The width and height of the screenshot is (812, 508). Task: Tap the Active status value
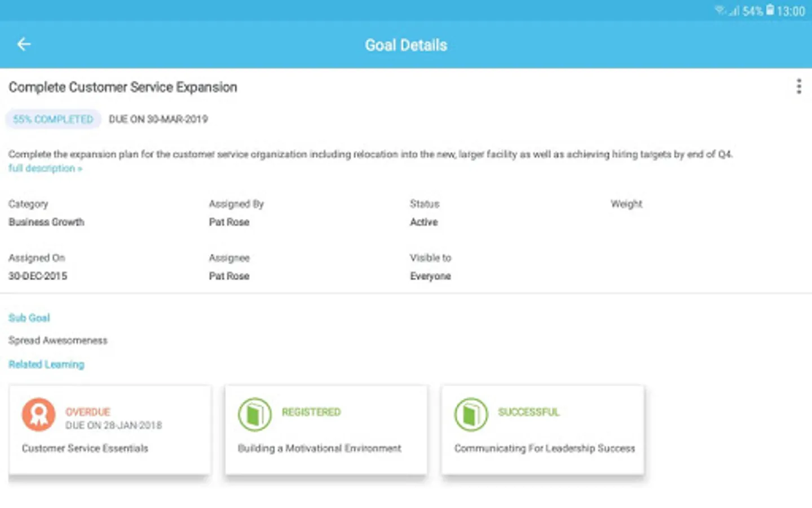click(423, 222)
